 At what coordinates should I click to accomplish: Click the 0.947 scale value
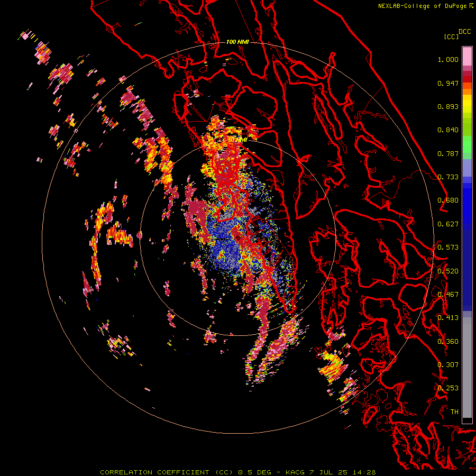[x=448, y=83]
